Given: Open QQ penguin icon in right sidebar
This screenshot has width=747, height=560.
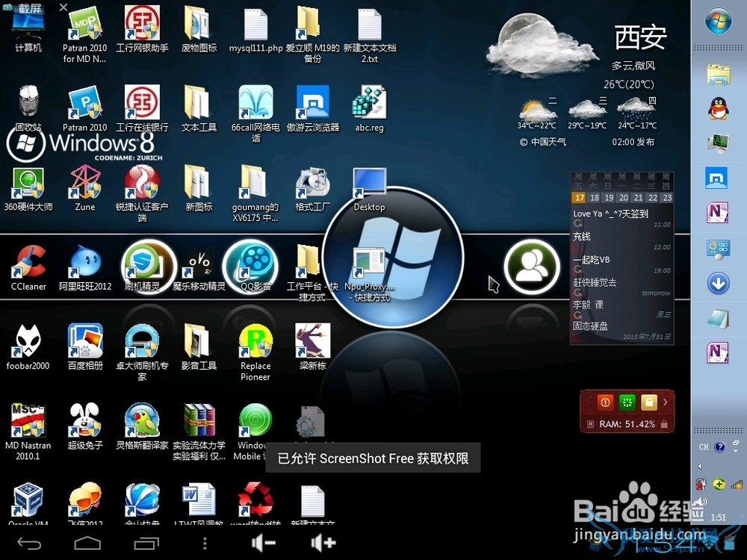Looking at the screenshot, I should click(x=719, y=108).
